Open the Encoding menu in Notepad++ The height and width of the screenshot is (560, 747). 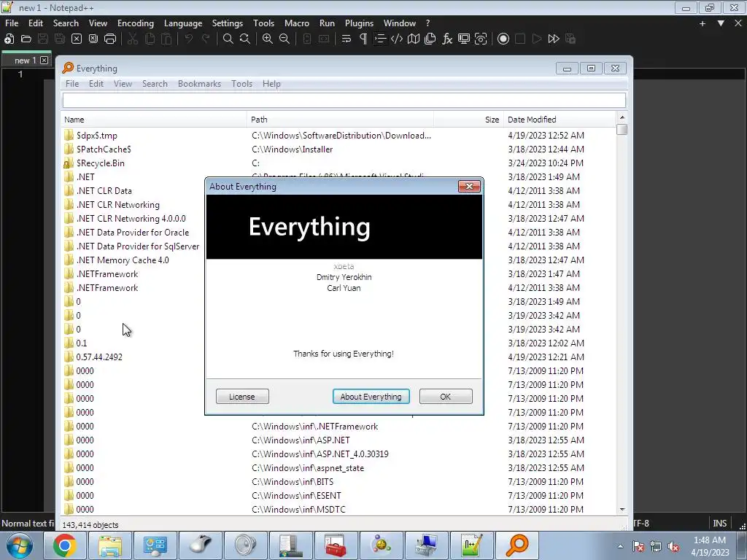(x=135, y=23)
